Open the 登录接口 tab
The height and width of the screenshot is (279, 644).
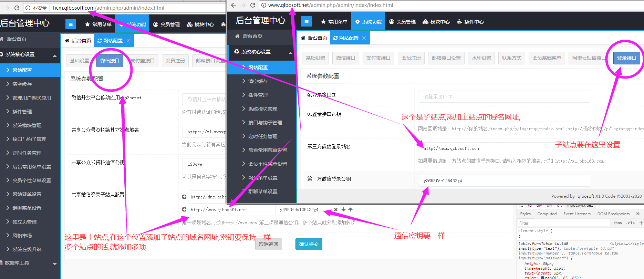click(626, 58)
